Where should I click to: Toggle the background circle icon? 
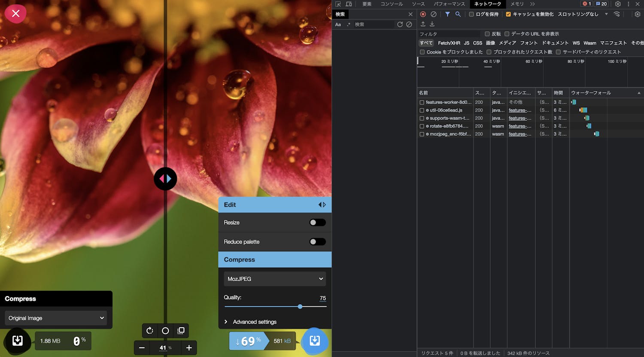(165, 330)
